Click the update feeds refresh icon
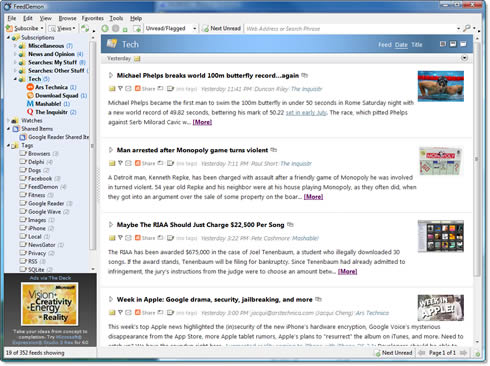This screenshot has height=366, width=490. click(x=85, y=29)
